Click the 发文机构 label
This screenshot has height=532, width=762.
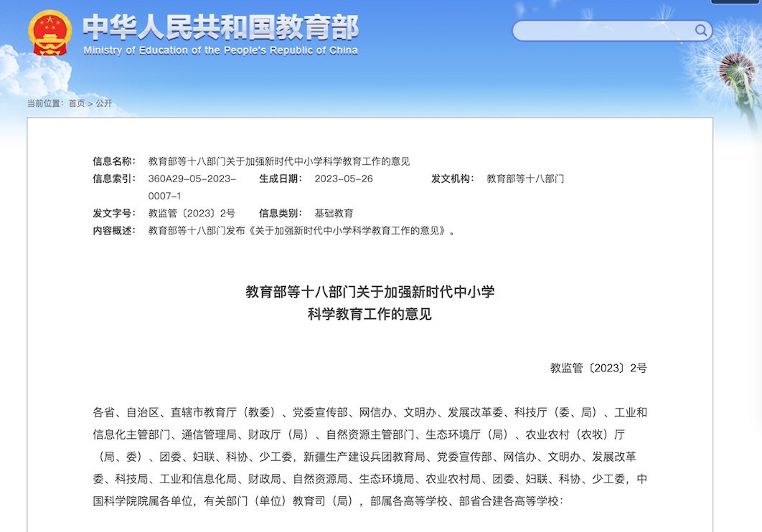coord(452,179)
